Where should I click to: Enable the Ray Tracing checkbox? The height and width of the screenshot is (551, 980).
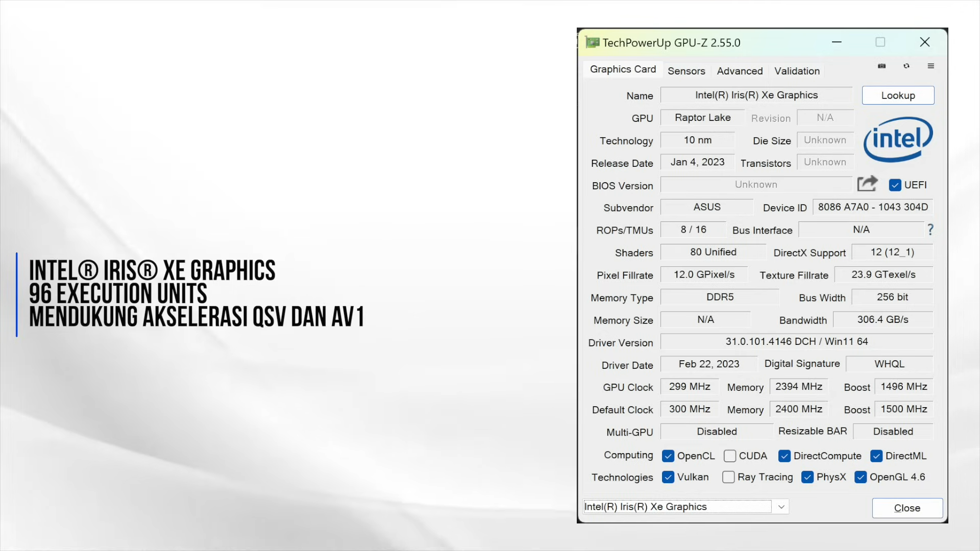(x=728, y=477)
